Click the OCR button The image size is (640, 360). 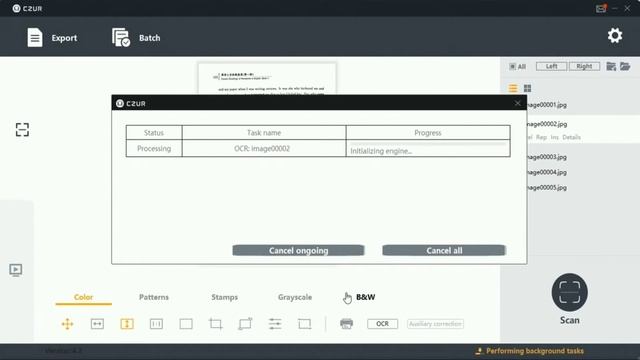click(x=382, y=324)
